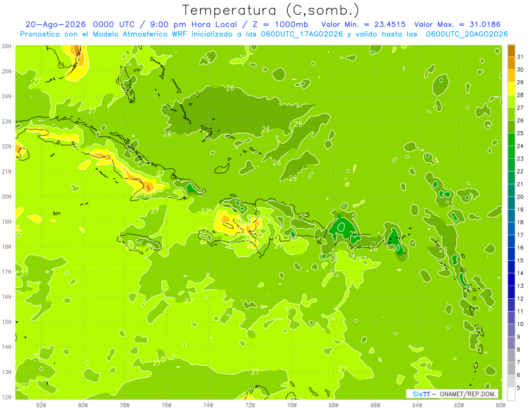Click the 18N latitude axis label

6,247
